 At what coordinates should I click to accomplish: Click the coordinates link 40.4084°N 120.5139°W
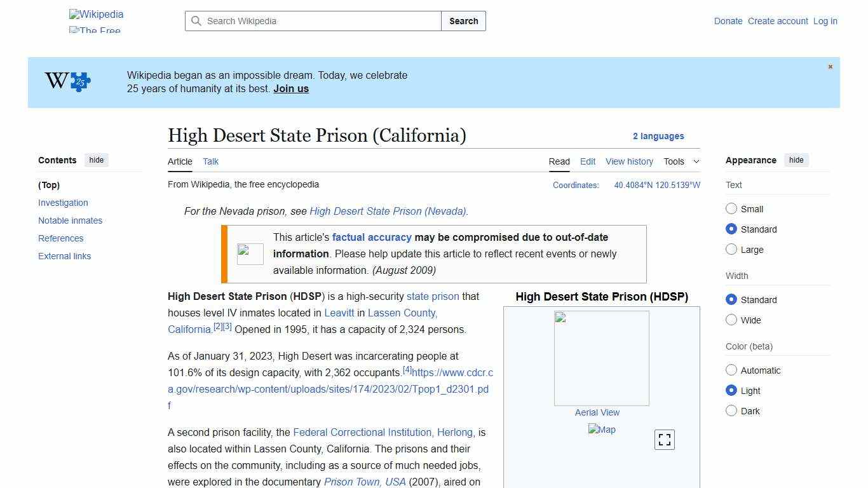click(x=656, y=185)
